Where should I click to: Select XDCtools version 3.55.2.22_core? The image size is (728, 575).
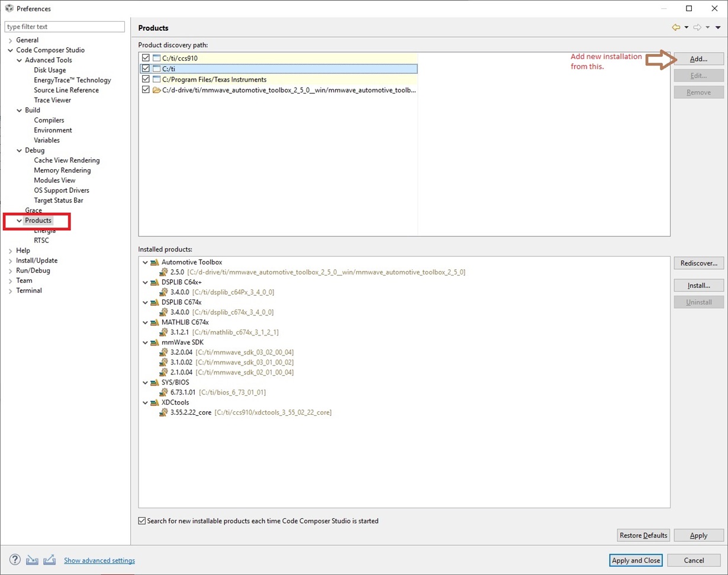pos(251,413)
